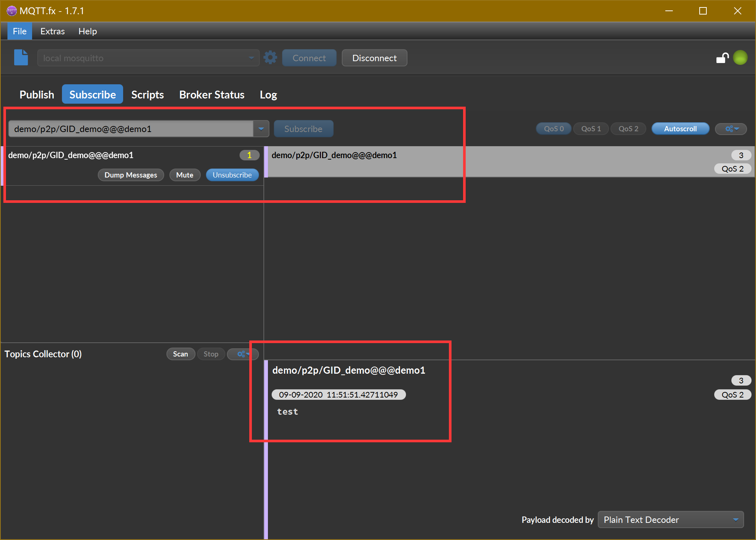This screenshot has width=756, height=540.
Task: Open the Broker Status tab
Action: pos(212,94)
